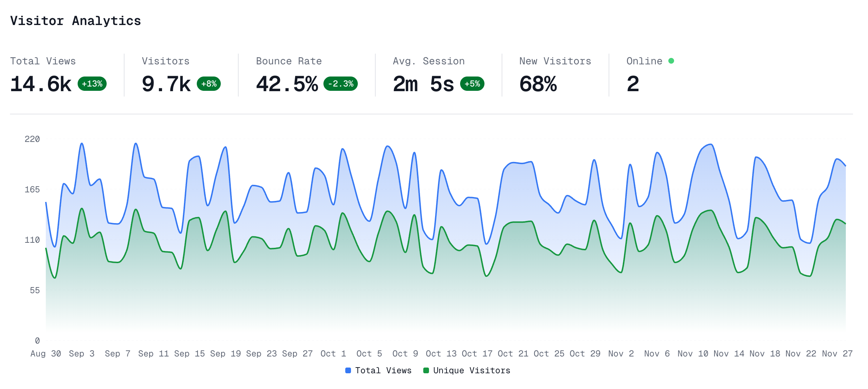Viewport: 868px width, 389px height.
Task: Select the blue Total Views legend dot
Action: click(x=348, y=371)
